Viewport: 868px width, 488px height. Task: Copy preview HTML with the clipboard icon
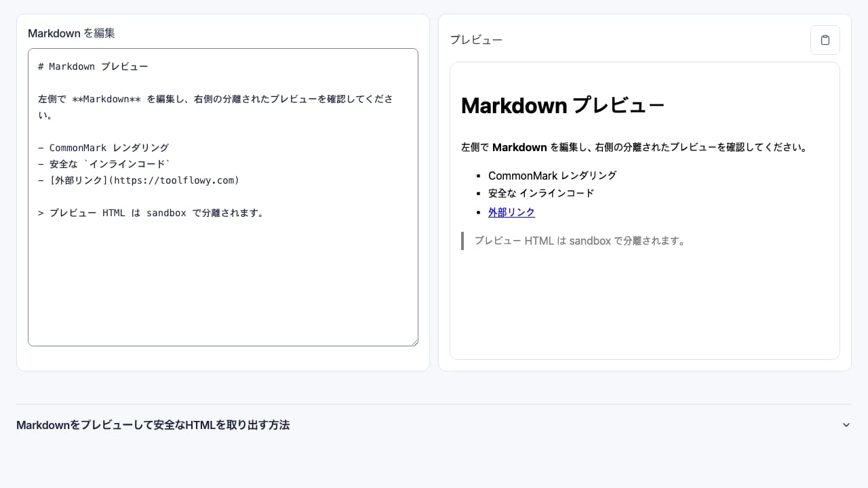825,40
